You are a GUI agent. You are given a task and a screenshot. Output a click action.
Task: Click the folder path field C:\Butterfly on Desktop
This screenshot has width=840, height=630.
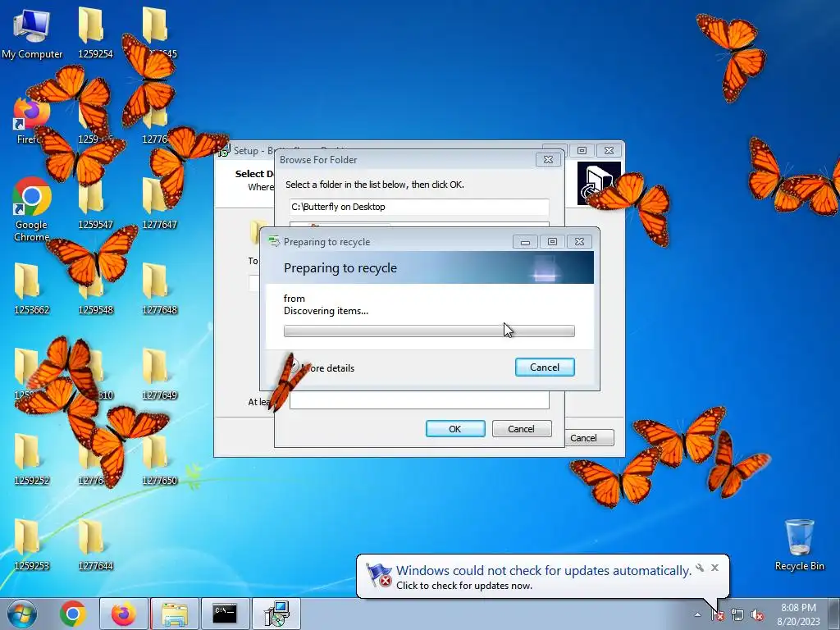click(x=419, y=208)
